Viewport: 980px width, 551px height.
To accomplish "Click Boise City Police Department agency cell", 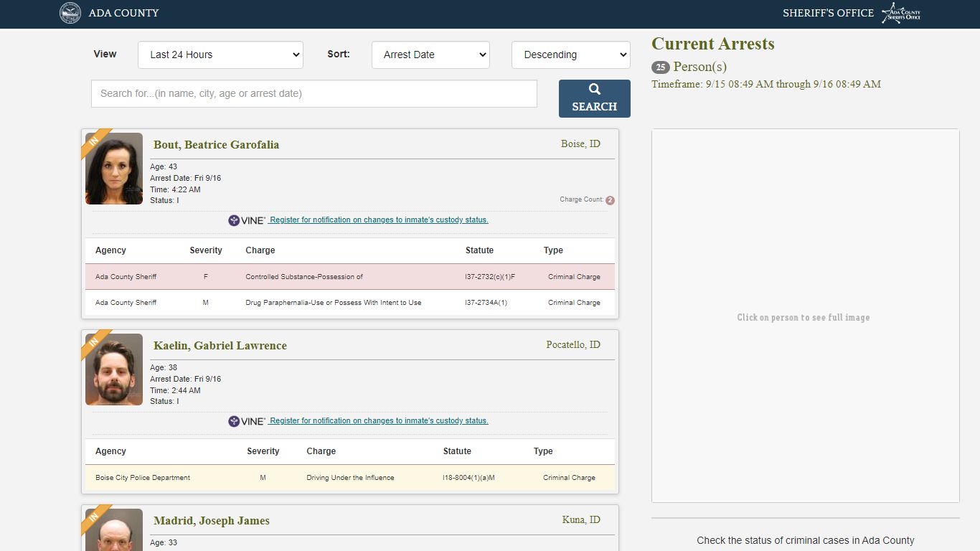I will [143, 478].
